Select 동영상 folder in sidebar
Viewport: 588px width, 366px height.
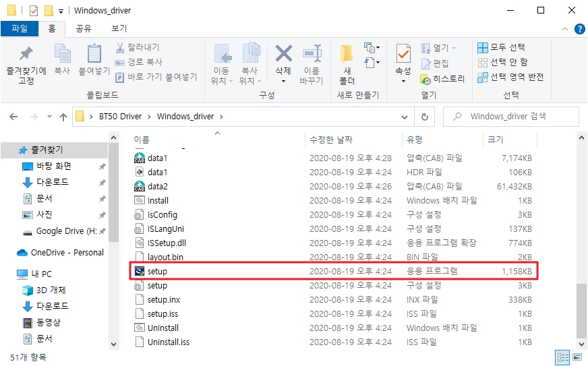49,322
